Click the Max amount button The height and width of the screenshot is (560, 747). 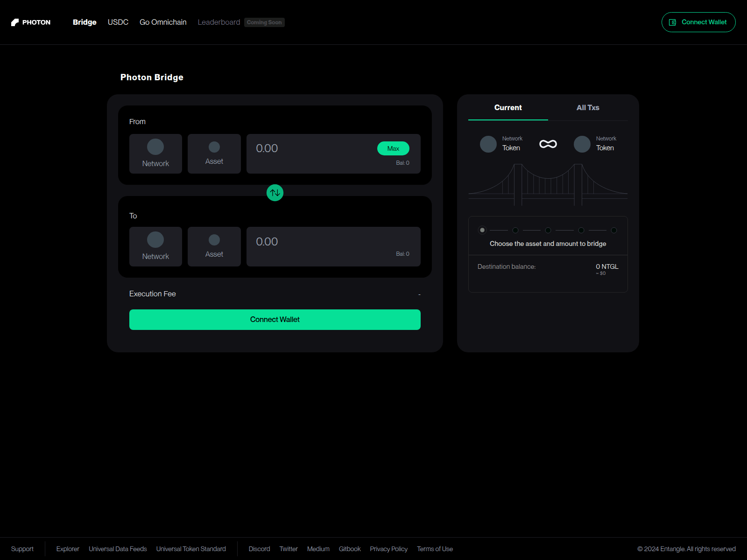pyautogui.click(x=393, y=148)
